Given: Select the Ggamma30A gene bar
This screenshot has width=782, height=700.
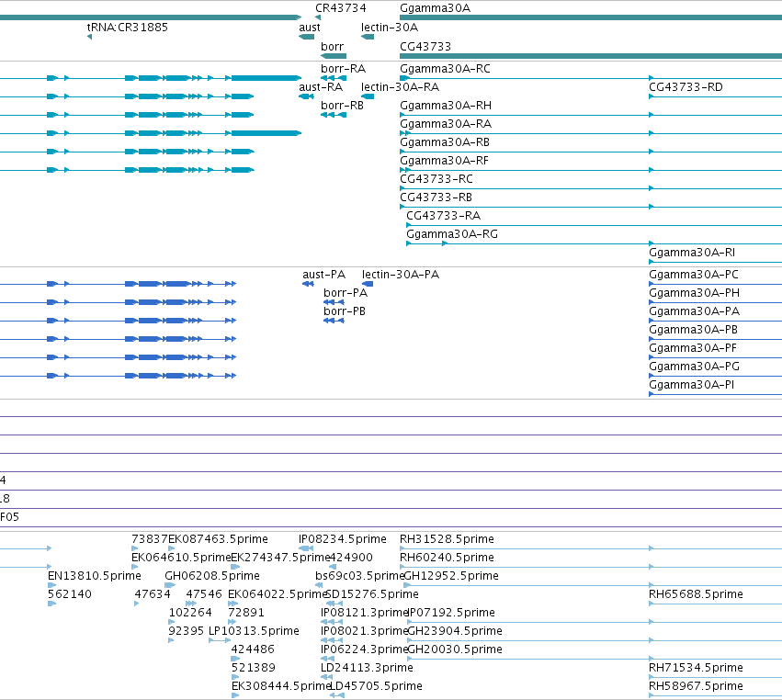Looking at the screenshot, I should click(x=591, y=17).
